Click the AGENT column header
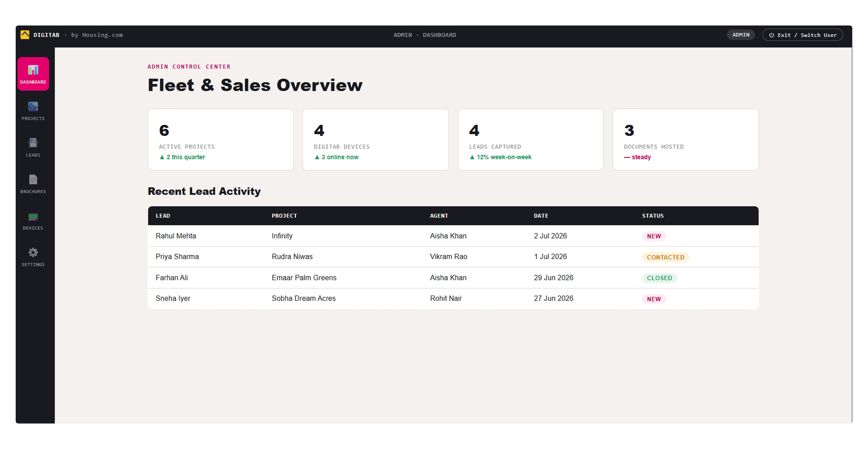Viewport: 868px width, 449px height. [x=439, y=216]
